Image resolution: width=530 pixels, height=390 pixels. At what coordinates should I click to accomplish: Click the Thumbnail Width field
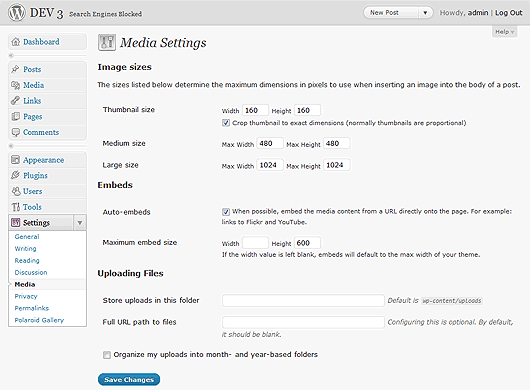click(x=256, y=110)
